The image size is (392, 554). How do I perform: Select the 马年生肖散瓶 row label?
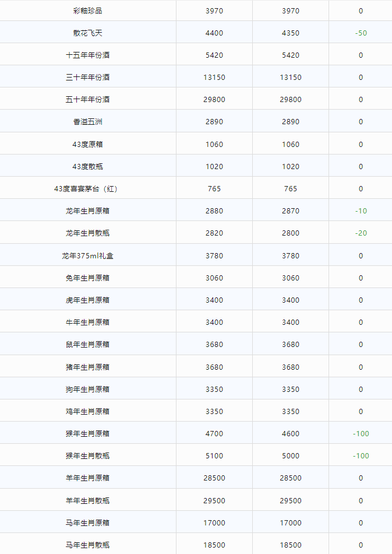click(87, 545)
